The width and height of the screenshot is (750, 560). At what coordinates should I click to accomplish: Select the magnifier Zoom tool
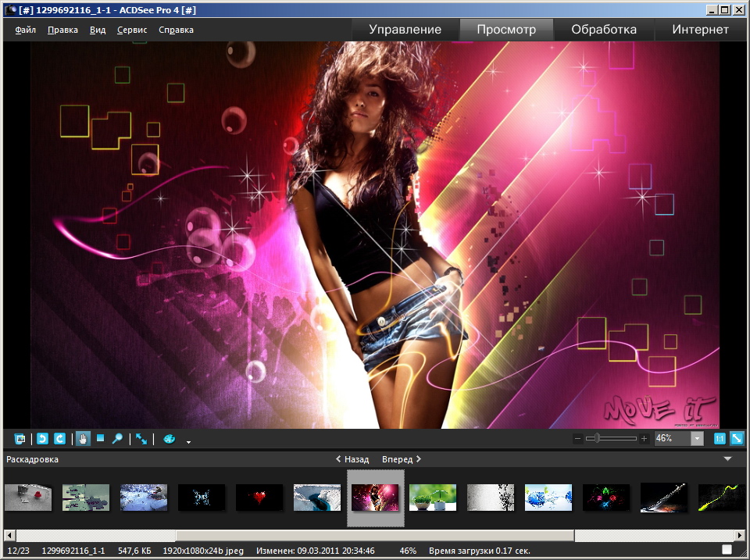tap(117, 439)
